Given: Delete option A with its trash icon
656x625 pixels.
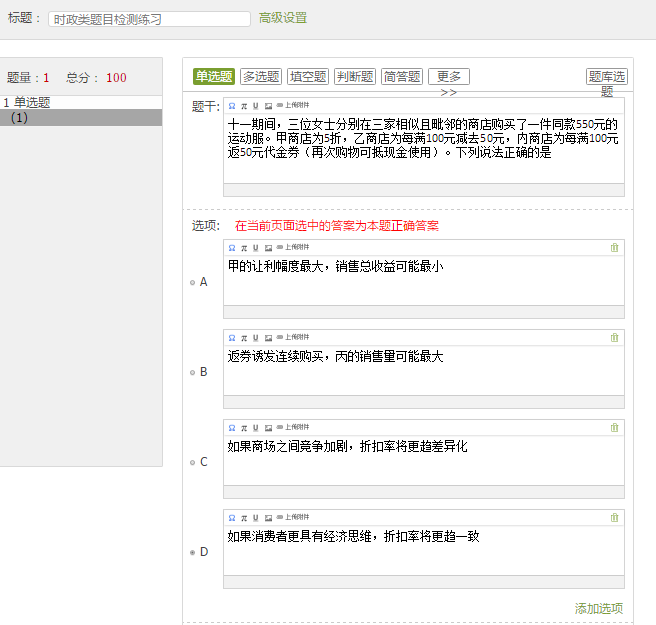Looking at the screenshot, I should (614, 247).
